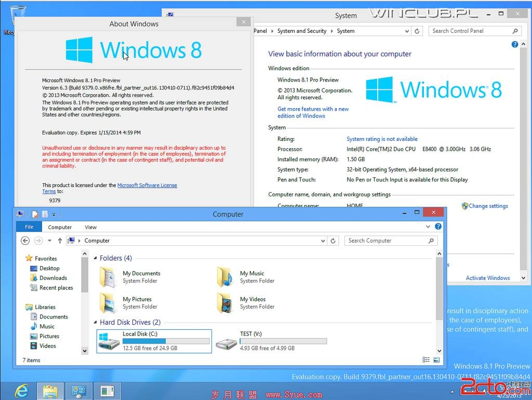
Task: Refresh the System window address bar
Action: tap(417, 31)
